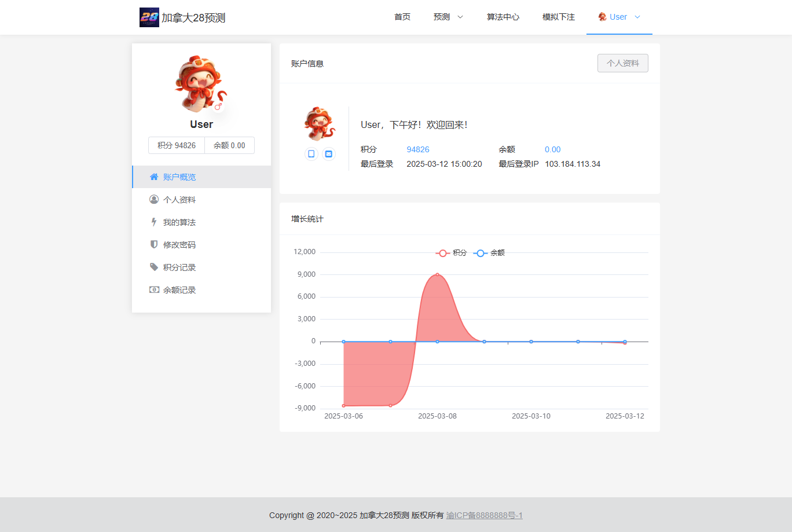Click the male gender badge on avatar
This screenshot has width=792, height=532.
218,107
